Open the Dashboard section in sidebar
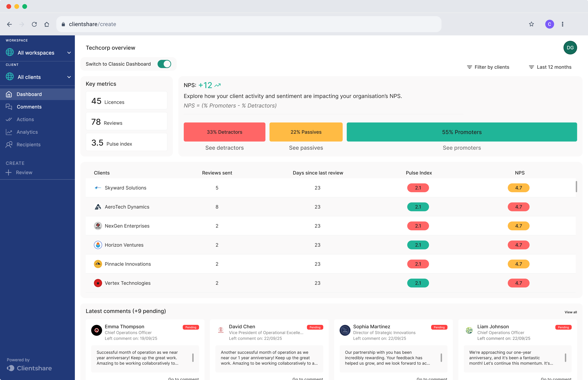The width and height of the screenshot is (588, 380). [x=29, y=94]
